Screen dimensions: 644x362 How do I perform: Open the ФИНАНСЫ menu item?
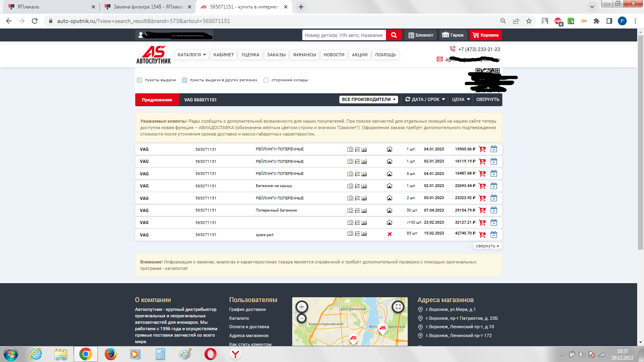(305, 55)
